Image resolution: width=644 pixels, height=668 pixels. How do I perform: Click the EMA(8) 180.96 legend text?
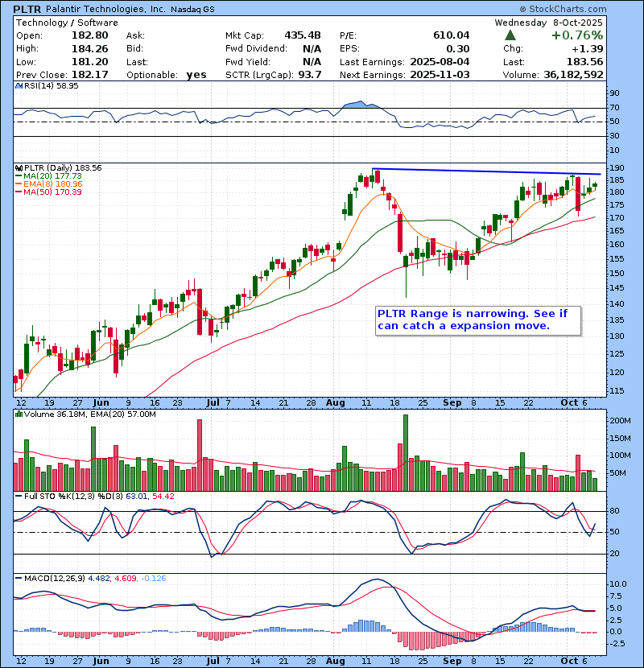pyautogui.click(x=53, y=184)
